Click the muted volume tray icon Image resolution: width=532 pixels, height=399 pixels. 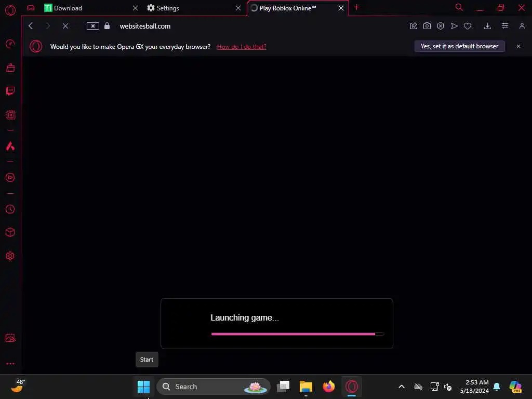(447, 387)
